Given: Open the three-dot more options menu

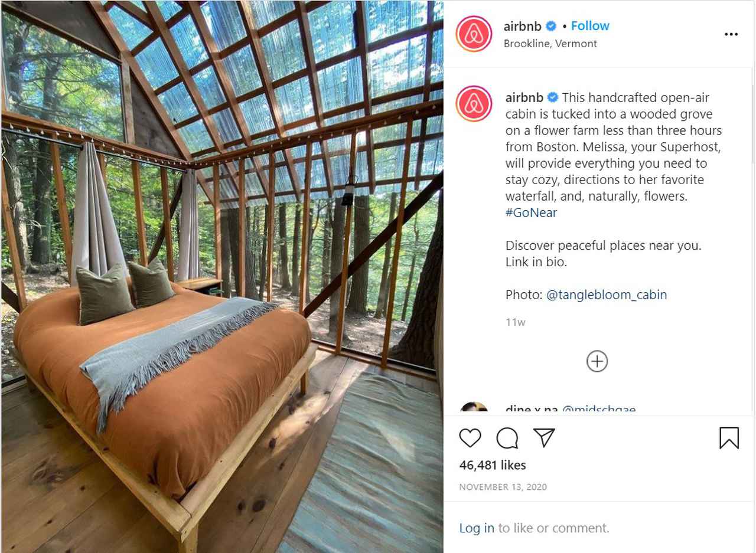Looking at the screenshot, I should click(731, 34).
